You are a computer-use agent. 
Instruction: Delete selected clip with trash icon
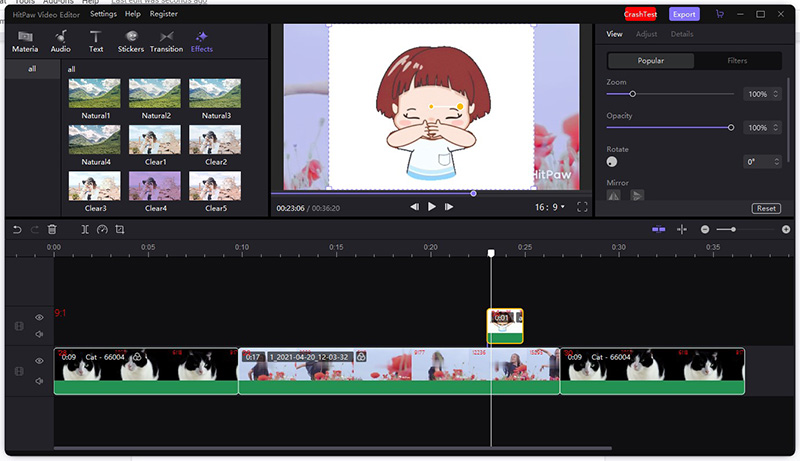tap(52, 229)
